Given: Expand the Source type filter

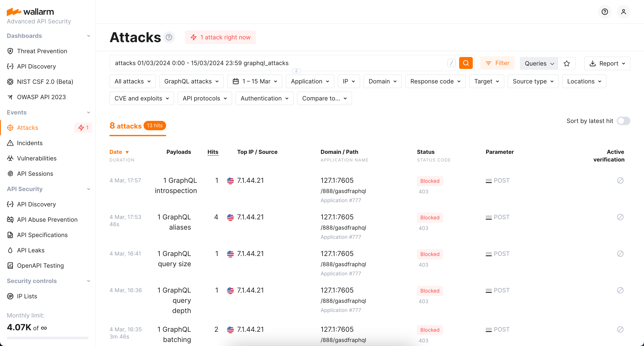Looking at the screenshot, I should coord(533,81).
